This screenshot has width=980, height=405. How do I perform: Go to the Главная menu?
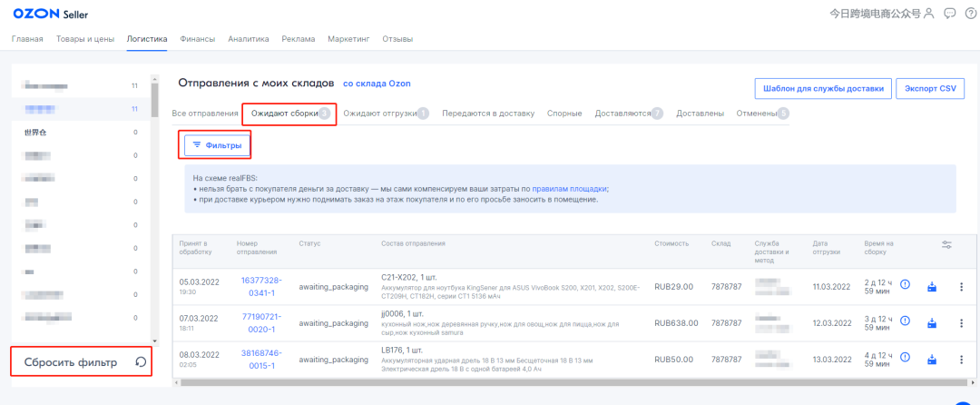pos(27,39)
